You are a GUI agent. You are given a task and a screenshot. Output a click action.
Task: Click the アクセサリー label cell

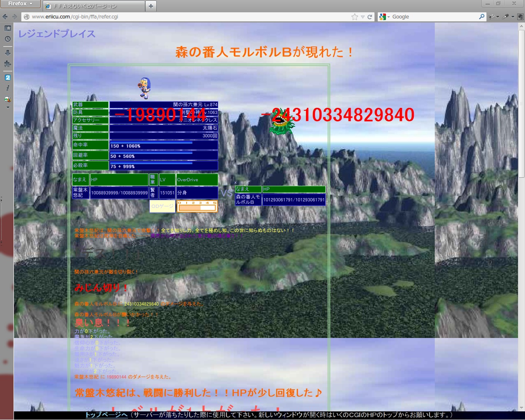coord(90,120)
